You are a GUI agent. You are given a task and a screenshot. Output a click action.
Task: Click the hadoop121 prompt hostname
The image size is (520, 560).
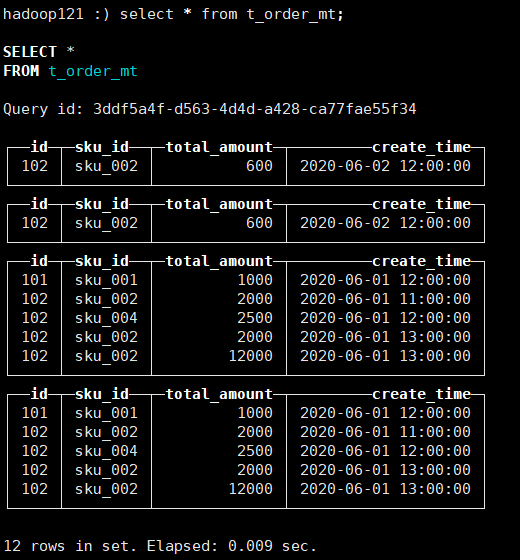(x=43, y=14)
